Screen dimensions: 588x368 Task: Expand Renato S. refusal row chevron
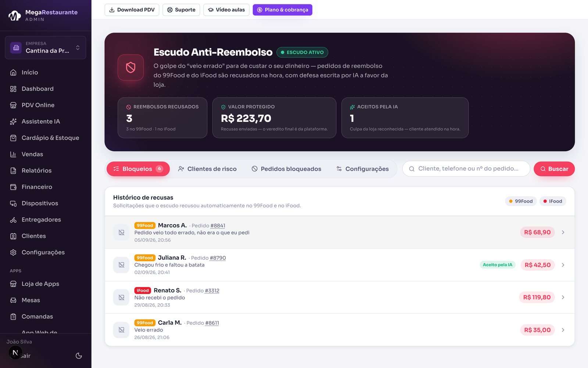tap(563, 297)
